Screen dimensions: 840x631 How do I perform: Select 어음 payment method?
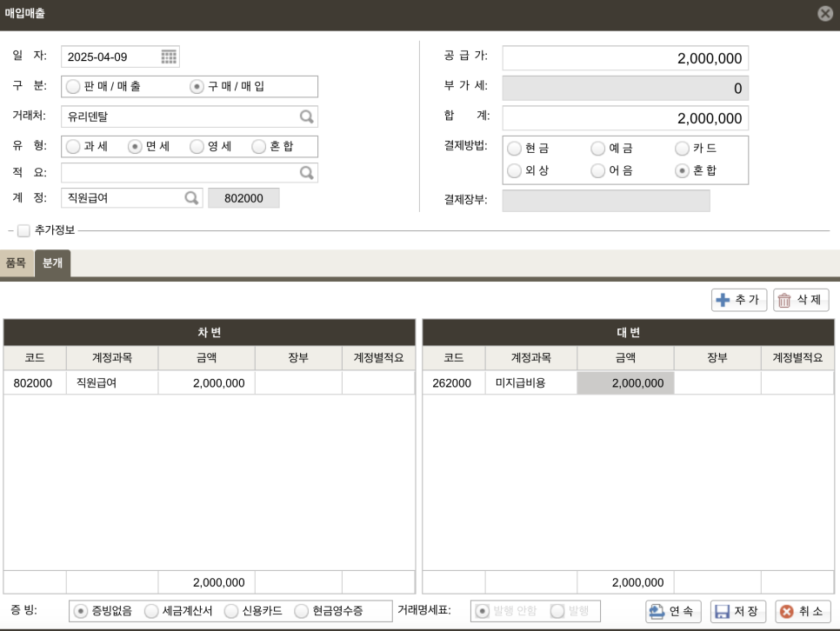click(598, 171)
